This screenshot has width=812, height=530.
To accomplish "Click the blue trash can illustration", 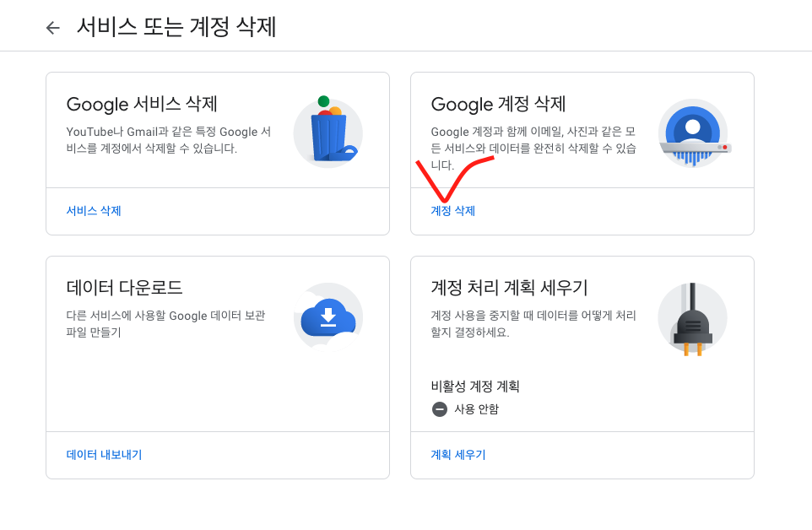I will (x=328, y=132).
